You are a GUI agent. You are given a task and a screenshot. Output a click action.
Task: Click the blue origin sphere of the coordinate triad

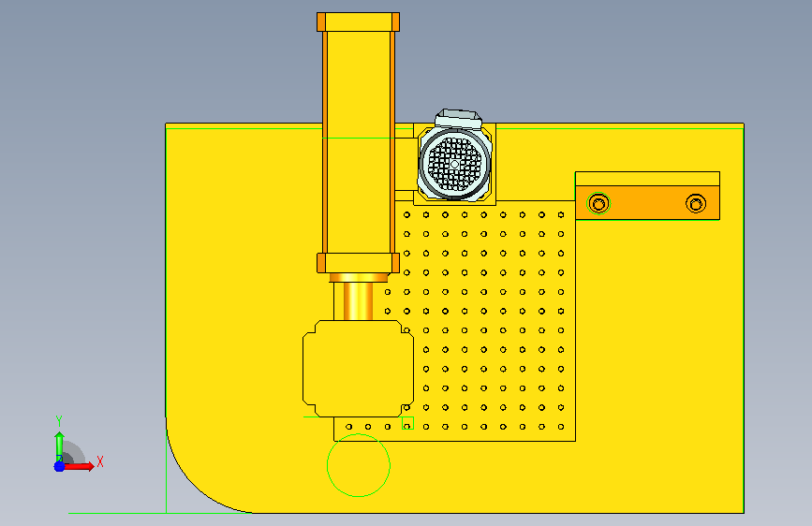[60, 466]
